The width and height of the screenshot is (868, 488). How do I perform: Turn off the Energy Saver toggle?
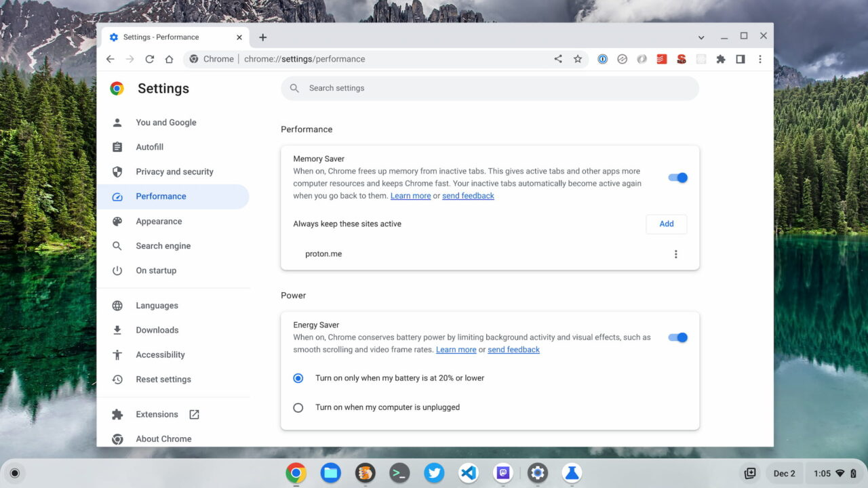[677, 337]
